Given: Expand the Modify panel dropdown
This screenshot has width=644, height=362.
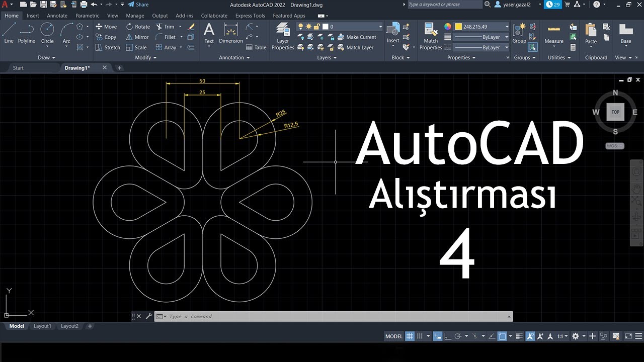Looking at the screenshot, I should click(146, 58).
